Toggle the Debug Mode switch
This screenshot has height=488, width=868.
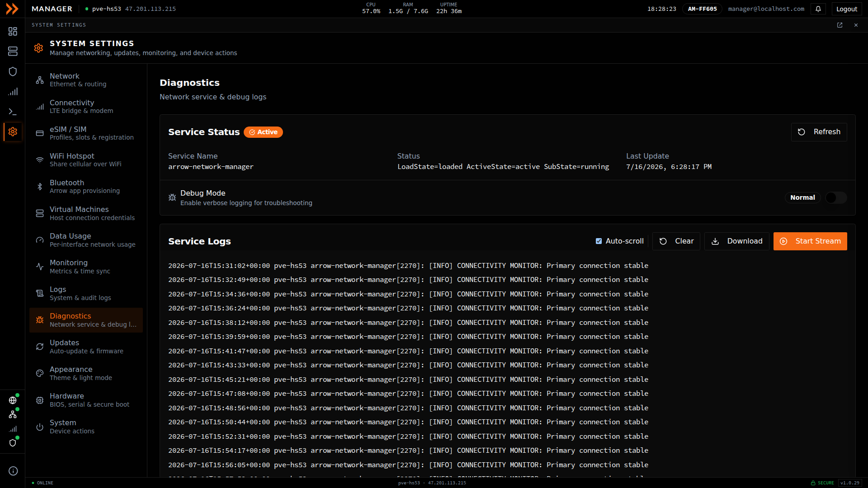click(x=836, y=197)
